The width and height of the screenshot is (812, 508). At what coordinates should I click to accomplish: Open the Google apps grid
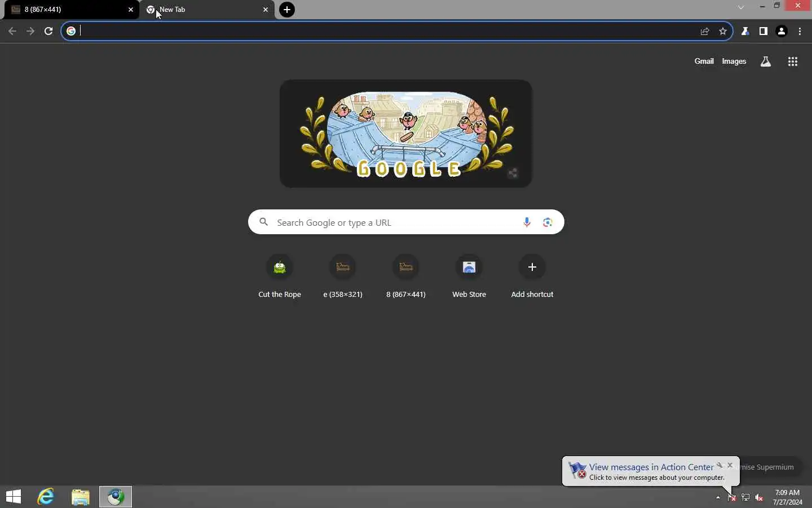pyautogui.click(x=793, y=62)
